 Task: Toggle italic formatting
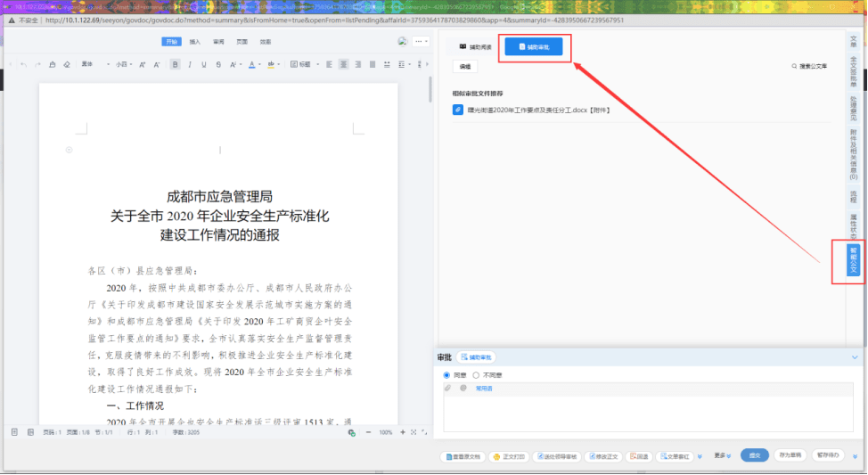(x=190, y=65)
